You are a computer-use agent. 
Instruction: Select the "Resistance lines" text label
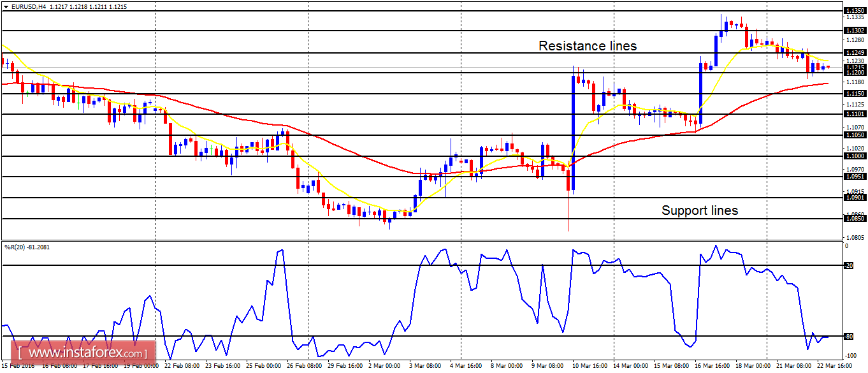(x=587, y=46)
